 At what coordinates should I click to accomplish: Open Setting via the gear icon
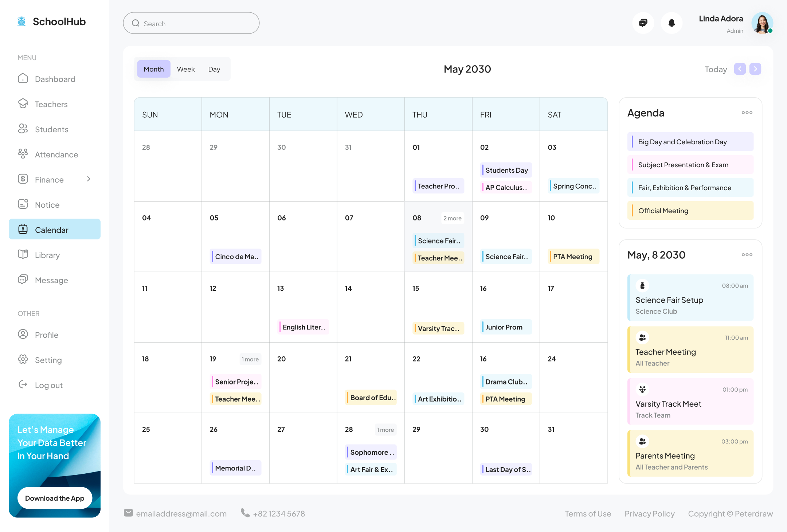[23, 360]
